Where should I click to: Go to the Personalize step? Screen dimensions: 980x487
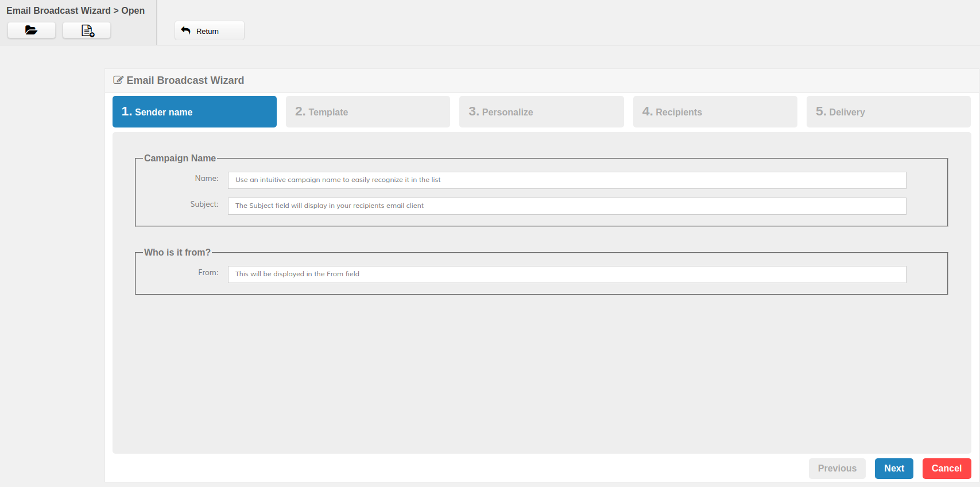pos(541,112)
